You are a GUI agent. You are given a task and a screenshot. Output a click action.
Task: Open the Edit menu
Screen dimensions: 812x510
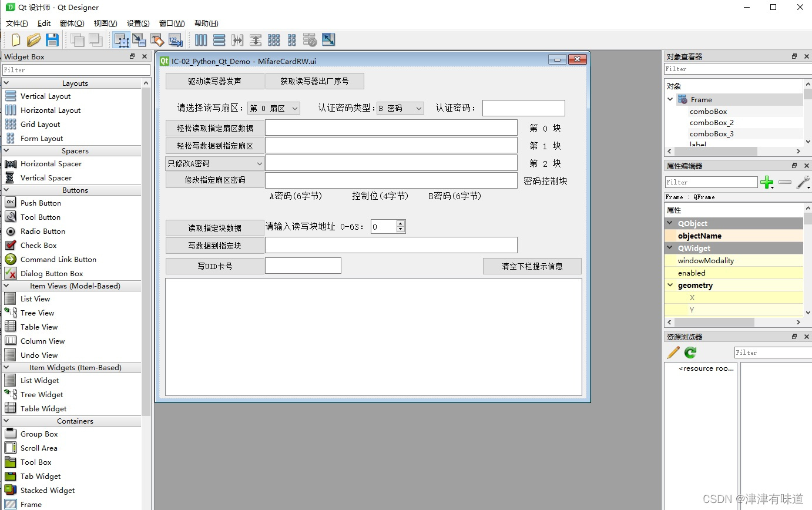[44, 24]
